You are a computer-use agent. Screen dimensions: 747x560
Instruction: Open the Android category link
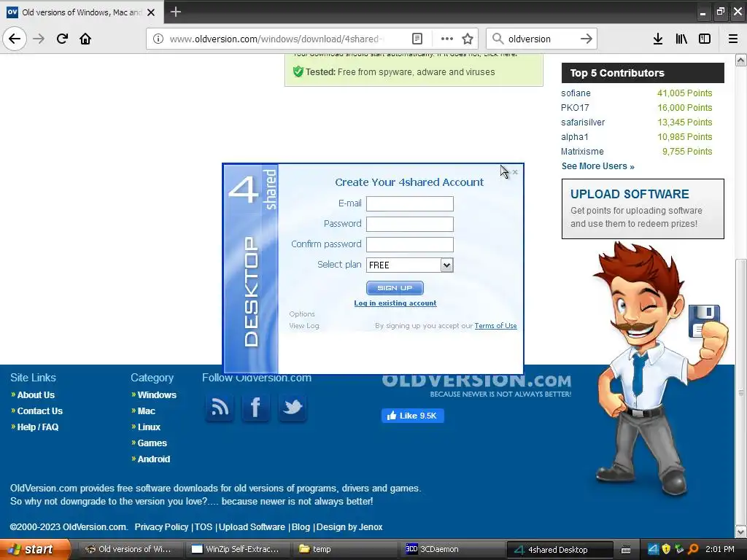[x=153, y=459]
